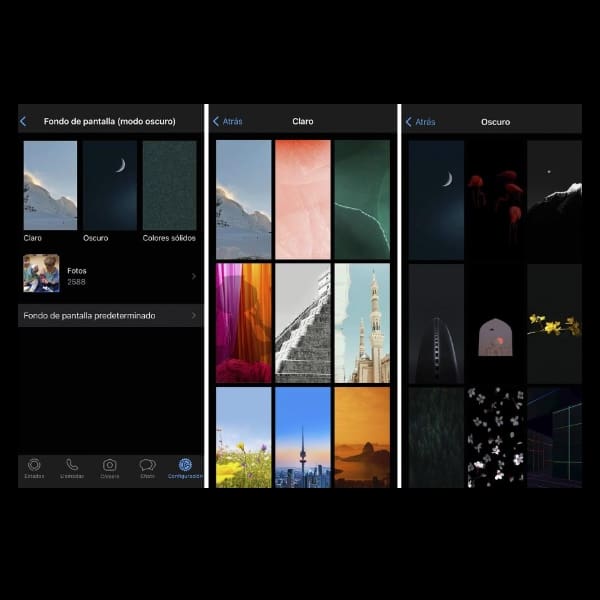Choose the dark green grass wallpaper
Viewport: 600px width, 600px height.
coord(436,438)
